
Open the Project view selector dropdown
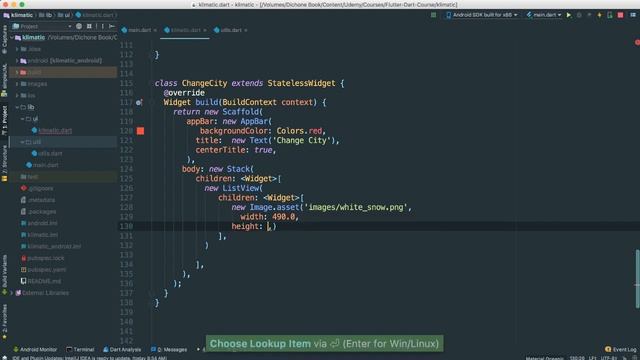(x=42, y=27)
